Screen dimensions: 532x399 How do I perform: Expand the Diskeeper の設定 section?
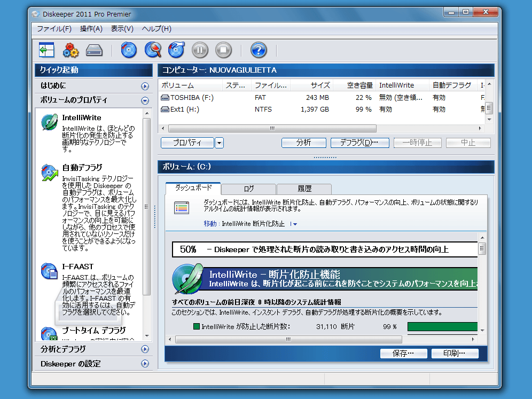(x=145, y=364)
